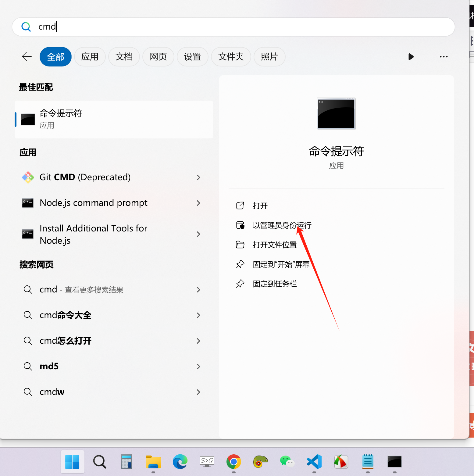Screen dimensions: 474x476
Task: Open the red-green umbrella app on taskbar
Action: coord(341,462)
